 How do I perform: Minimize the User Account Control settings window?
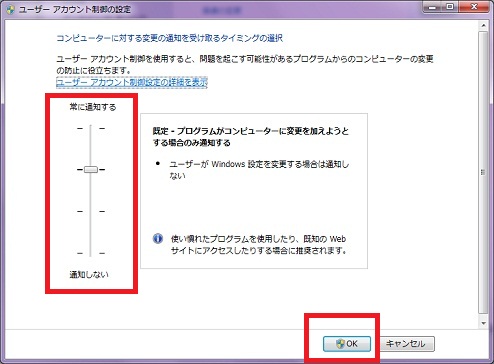[x=433, y=7]
